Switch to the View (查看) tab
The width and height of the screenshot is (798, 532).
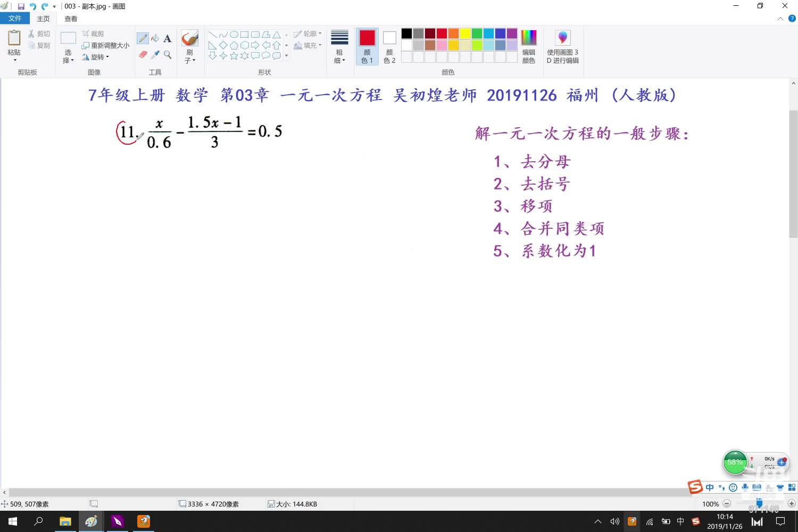71,19
